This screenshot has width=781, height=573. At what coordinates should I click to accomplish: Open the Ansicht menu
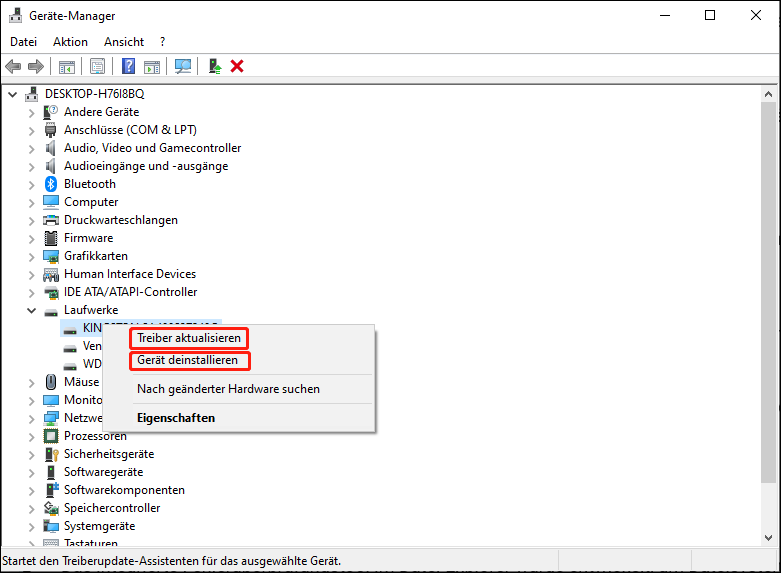click(x=124, y=42)
